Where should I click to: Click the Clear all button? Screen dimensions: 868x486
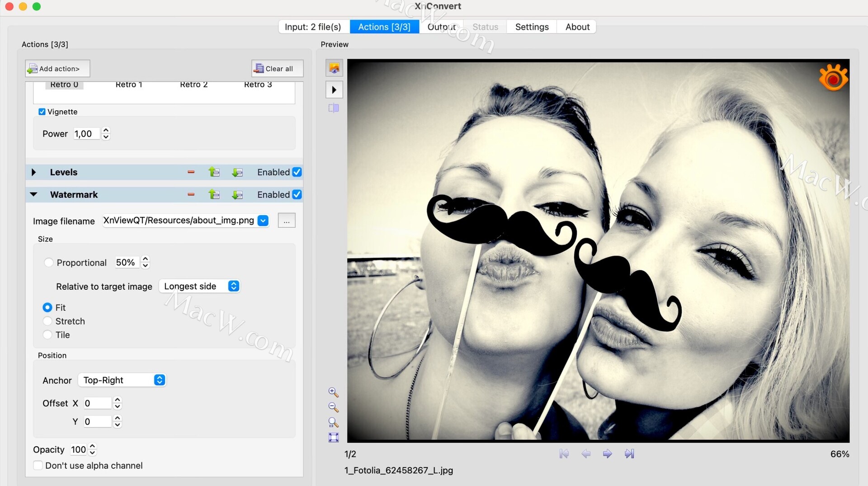[x=277, y=69]
